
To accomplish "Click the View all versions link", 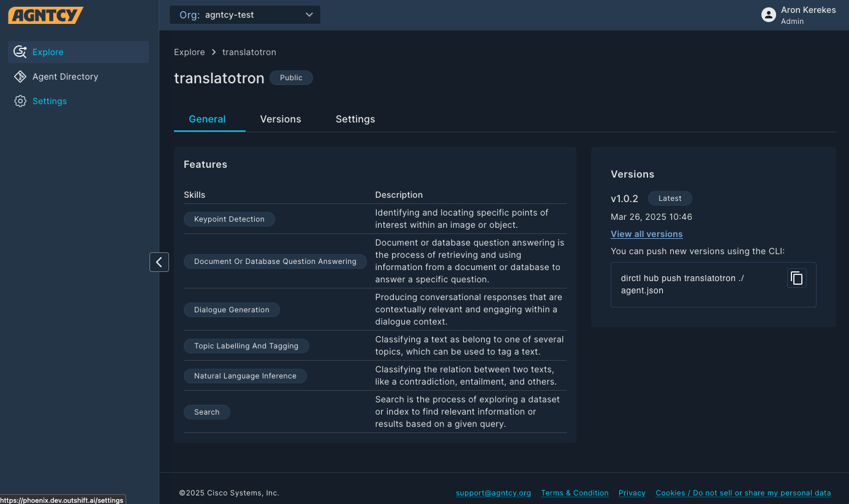I will [647, 234].
